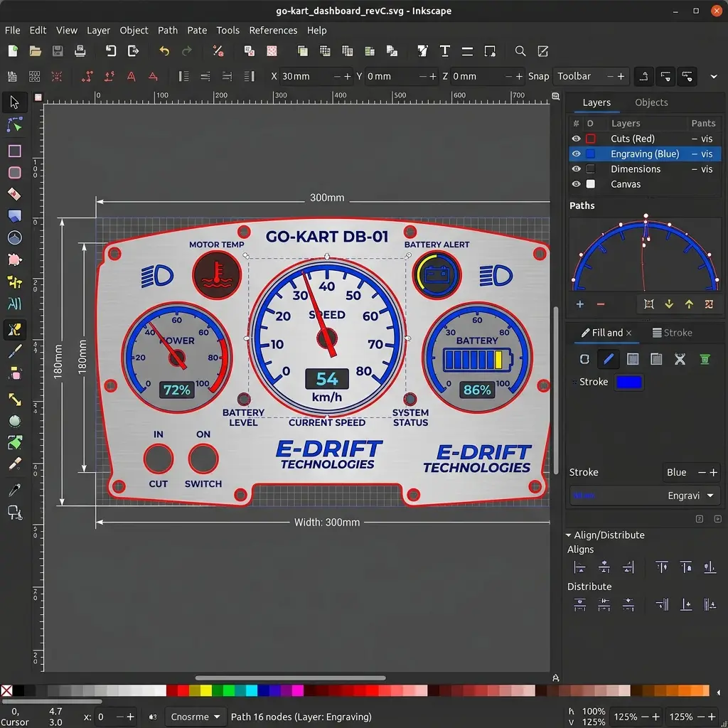Open the References menu

(273, 30)
